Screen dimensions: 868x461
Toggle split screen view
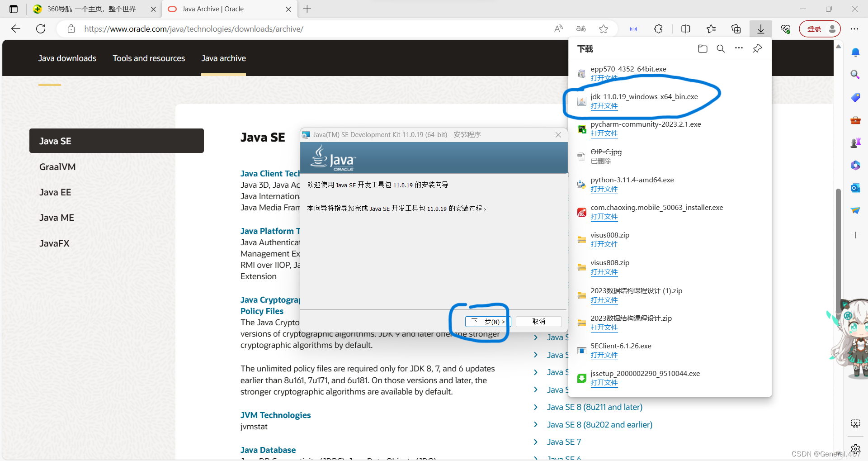685,29
